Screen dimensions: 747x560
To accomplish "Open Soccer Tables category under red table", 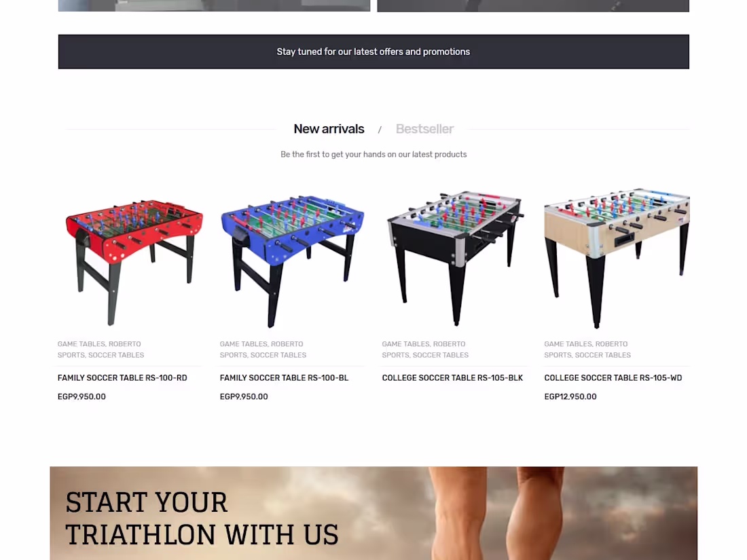I will click(115, 355).
